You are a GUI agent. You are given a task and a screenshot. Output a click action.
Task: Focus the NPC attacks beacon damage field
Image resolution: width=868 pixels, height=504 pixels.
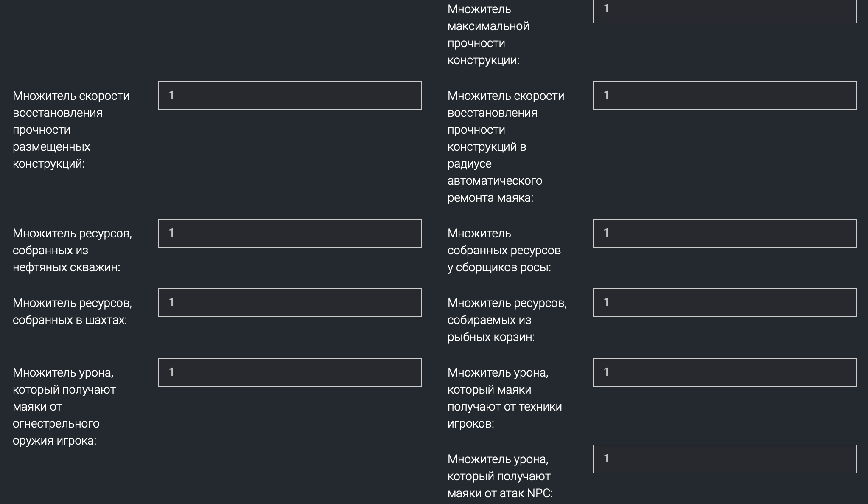coord(724,459)
